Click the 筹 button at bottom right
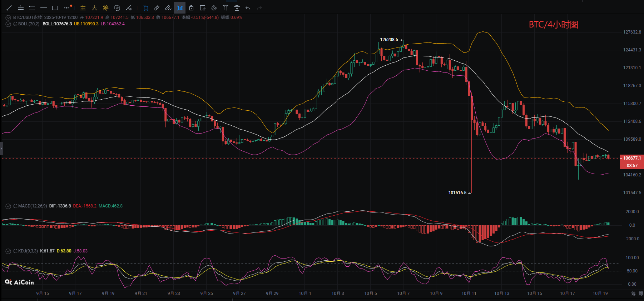The height and width of the screenshot is (301, 644). [x=633, y=294]
